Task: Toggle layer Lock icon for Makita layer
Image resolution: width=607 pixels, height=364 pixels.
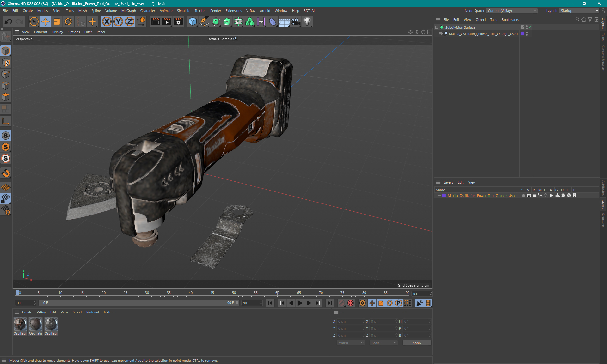Action: coord(546,196)
